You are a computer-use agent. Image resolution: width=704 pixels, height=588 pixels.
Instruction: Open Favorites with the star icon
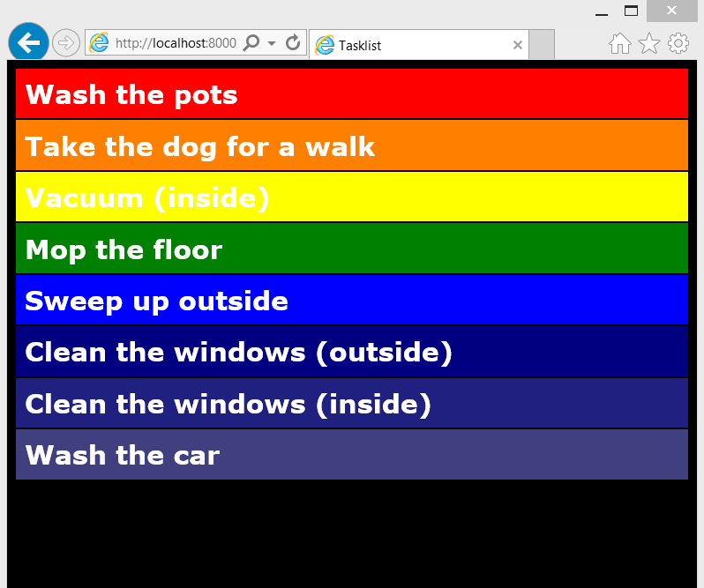pyautogui.click(x=649, y=43)
